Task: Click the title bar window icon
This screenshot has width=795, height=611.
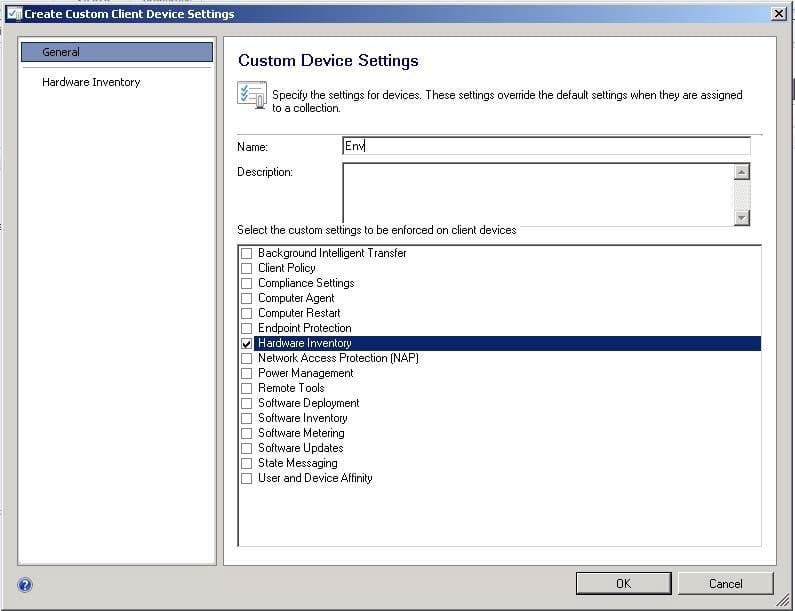Action: pyautogui.click(x=13, y=14)
